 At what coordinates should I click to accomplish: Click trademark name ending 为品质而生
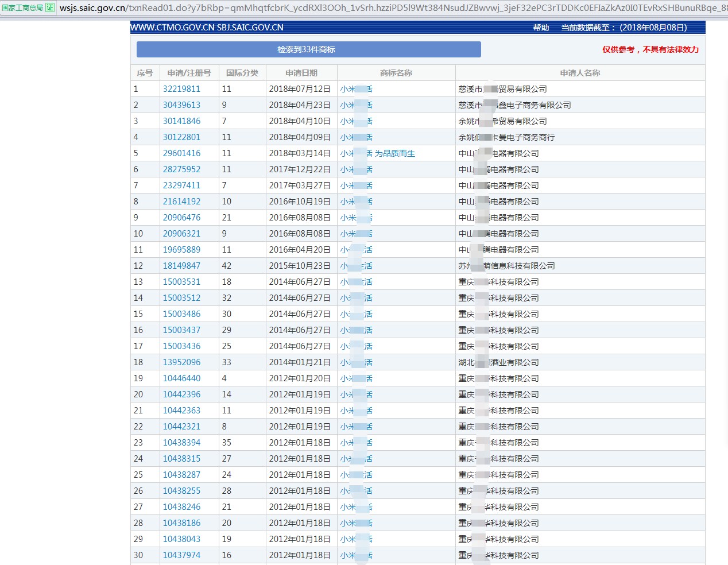tap(394, 153)
